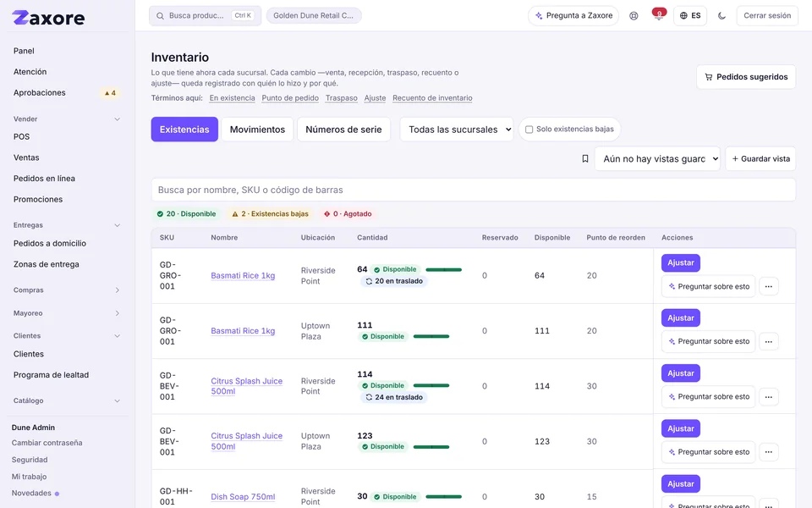
Task: Open the ES language selector
Action: point(690,15)
